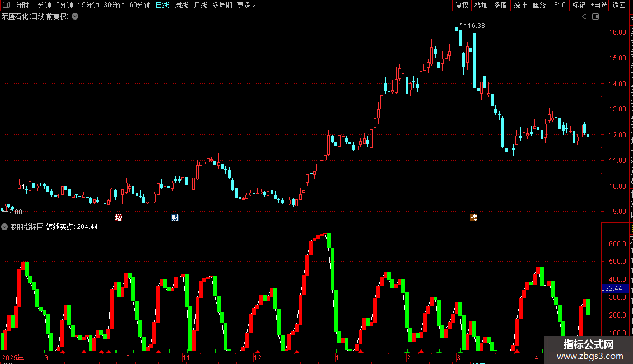This screenshot has width=633, height=364.
Task: Click the 增 event marker
Action: pyautogui.click(x=118, y=217)
